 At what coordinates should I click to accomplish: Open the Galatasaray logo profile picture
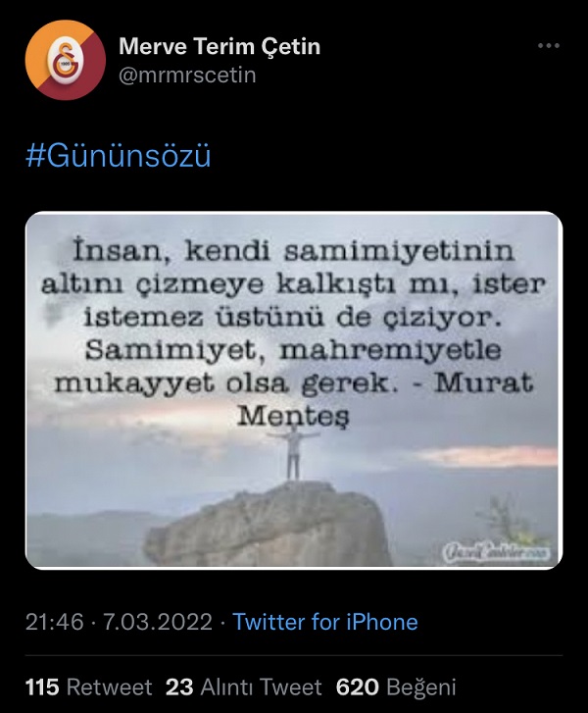pos(66,60)
